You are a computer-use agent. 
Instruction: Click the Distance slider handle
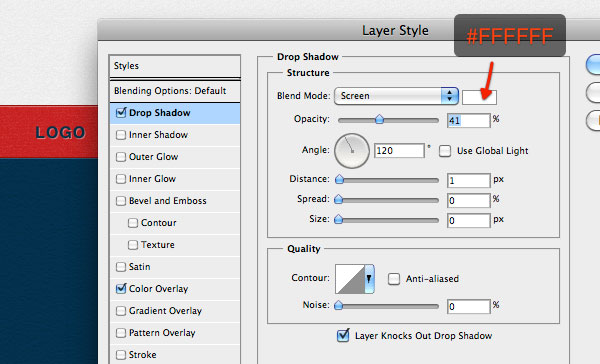point(339,179)
